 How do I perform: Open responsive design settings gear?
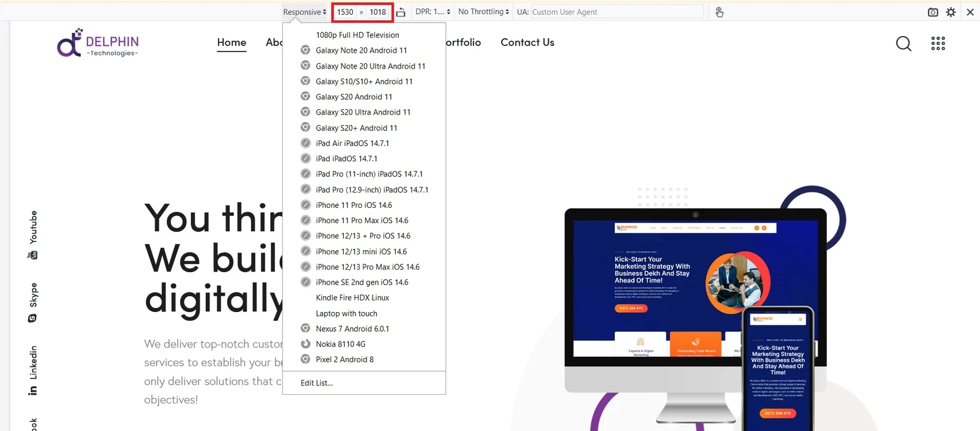point(951,12)
